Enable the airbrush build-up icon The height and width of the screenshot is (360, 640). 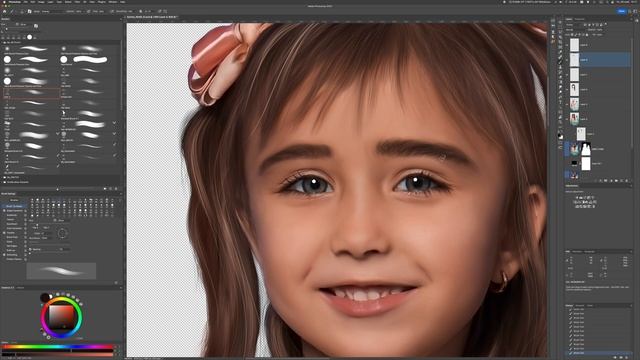coord(112,11)
